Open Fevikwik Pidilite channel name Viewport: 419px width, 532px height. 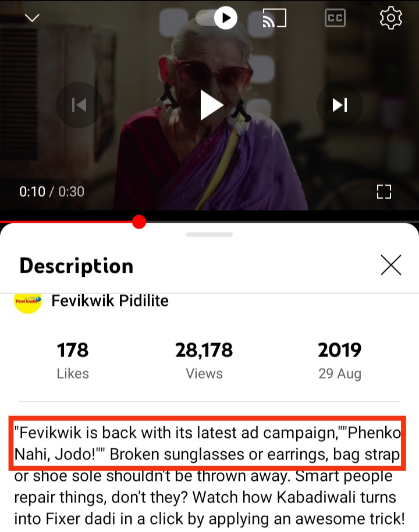click(110, 301)
